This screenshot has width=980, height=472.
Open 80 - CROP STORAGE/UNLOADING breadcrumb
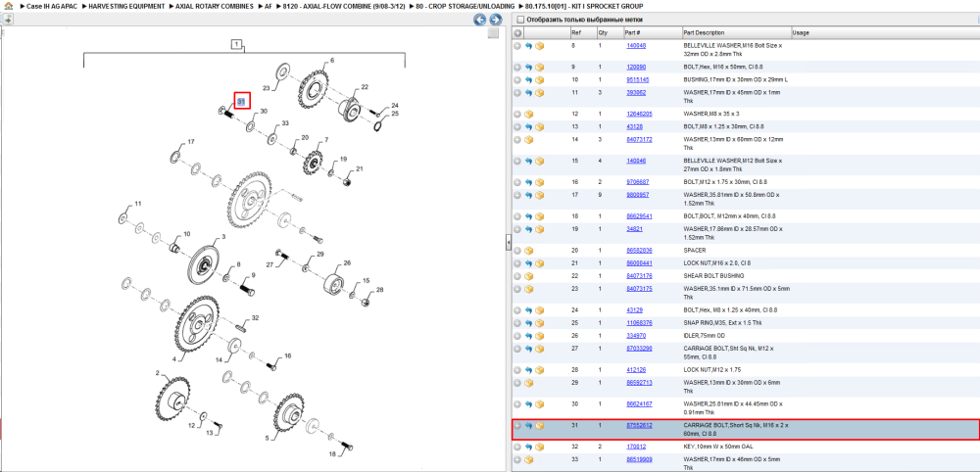(x=465, y=6)
